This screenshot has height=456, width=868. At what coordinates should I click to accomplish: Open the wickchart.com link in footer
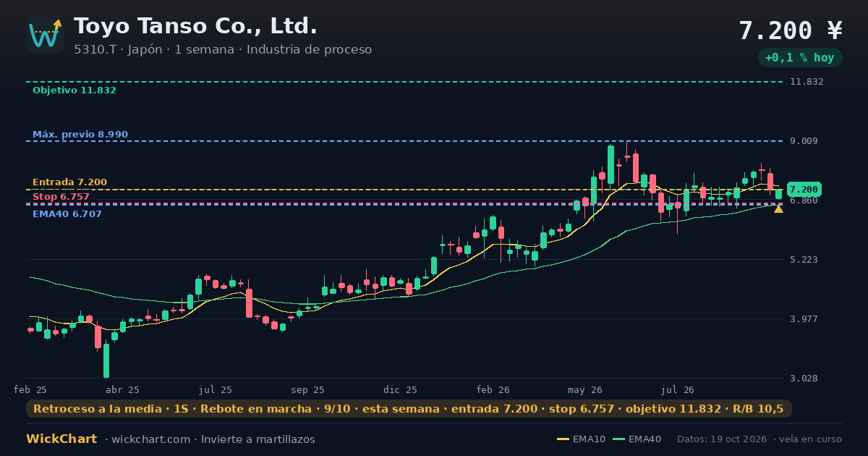point(150,439)
